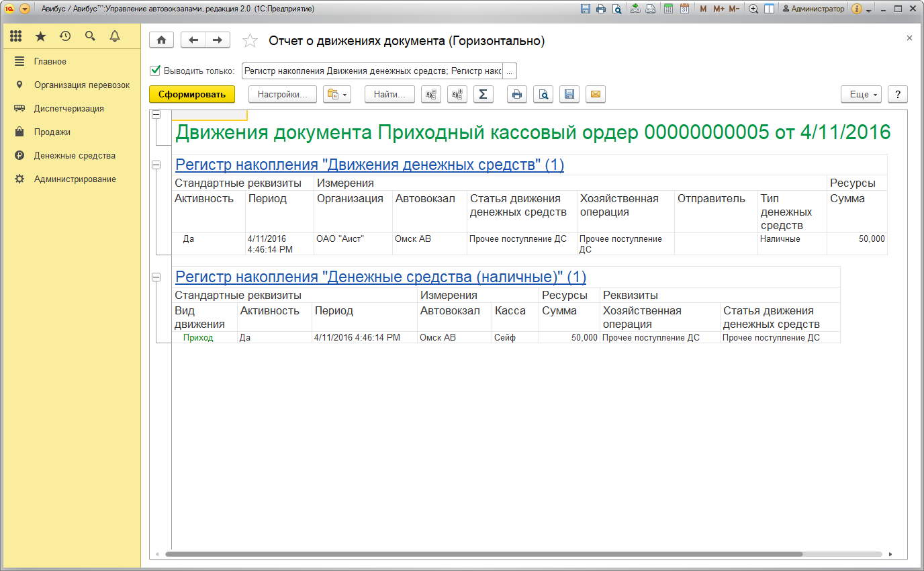Collapse the document movements title group

point(156,116)
